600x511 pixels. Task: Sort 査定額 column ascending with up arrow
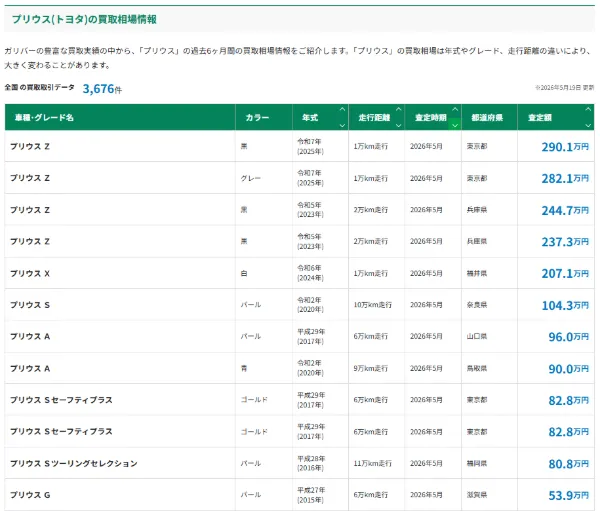[588, 109]
